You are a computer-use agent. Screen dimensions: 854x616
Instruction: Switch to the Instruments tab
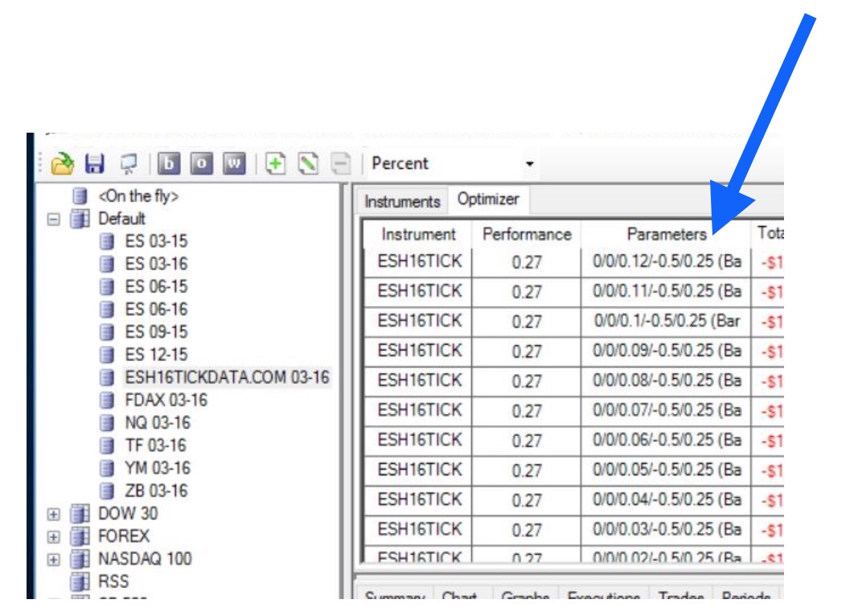pos(403,202)
